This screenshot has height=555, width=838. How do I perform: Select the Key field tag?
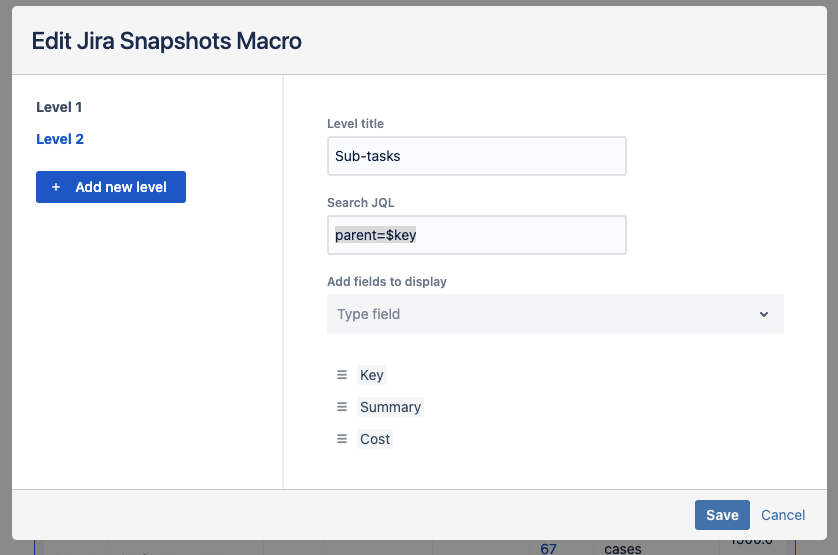[x=371, y=375]
